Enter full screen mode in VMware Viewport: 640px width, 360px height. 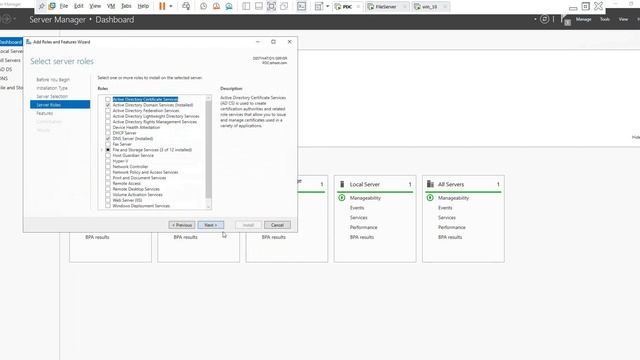click(271, 6)
